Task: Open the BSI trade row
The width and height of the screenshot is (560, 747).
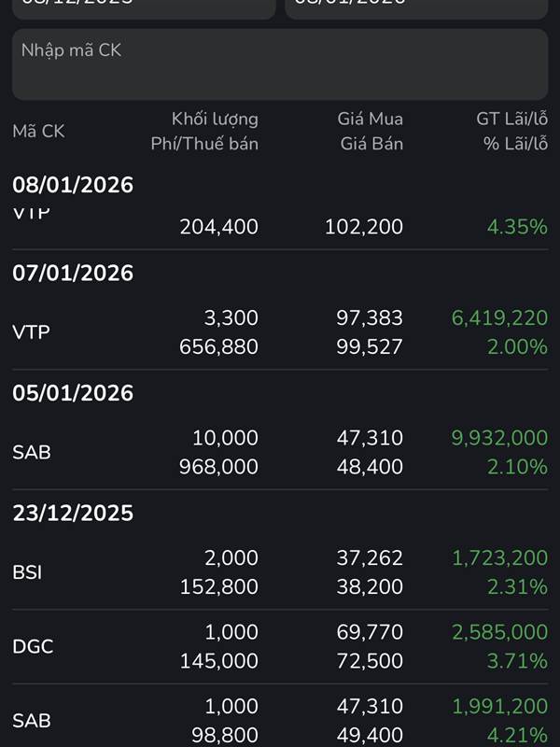Action: tap(280, 571)
